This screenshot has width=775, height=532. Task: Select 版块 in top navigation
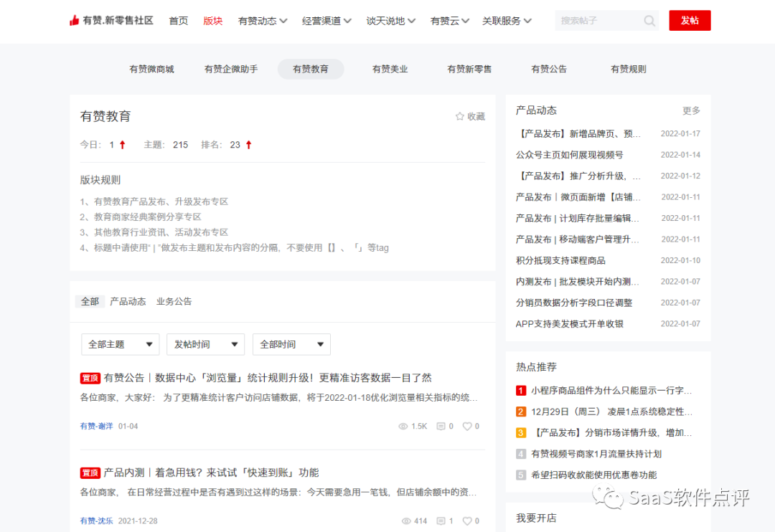(213, 21)
